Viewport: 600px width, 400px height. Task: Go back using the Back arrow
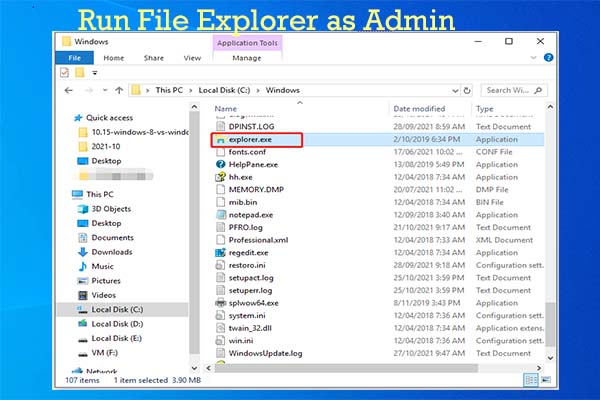[69, 90]
